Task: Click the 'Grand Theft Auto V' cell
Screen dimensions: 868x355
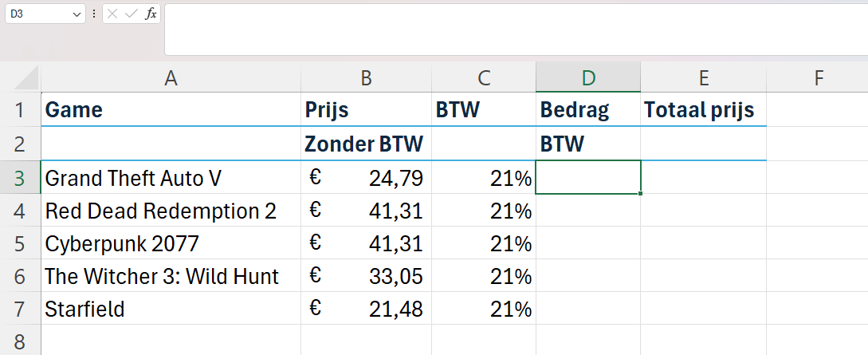Action: pyautogui.click(x=171, y=178)
